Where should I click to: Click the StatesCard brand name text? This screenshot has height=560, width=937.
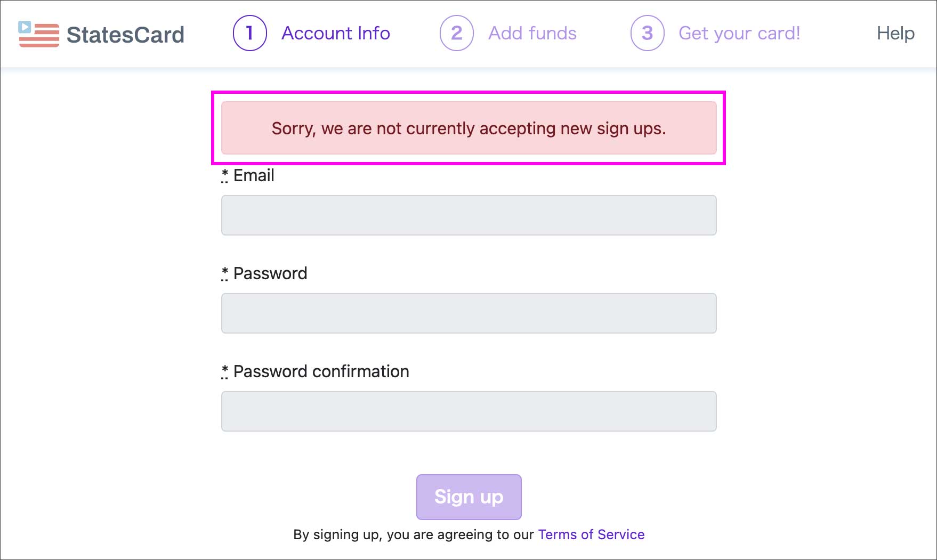coord(125,35)
